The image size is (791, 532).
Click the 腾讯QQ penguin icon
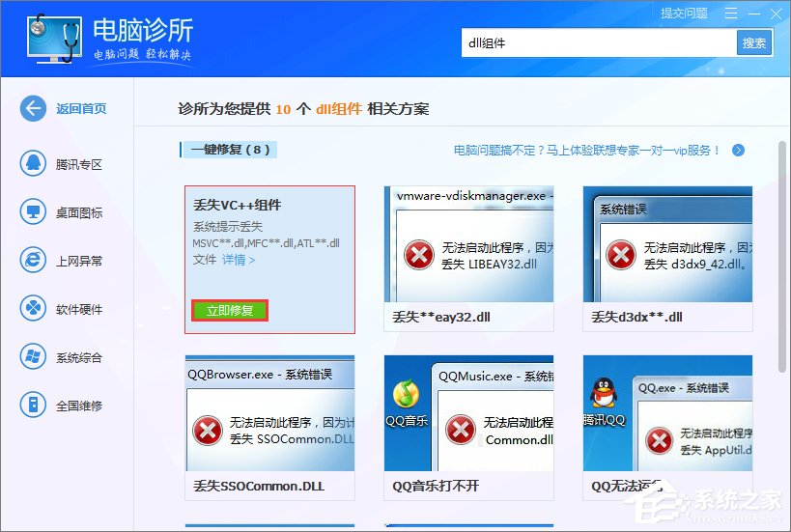(x=604, y=393)
